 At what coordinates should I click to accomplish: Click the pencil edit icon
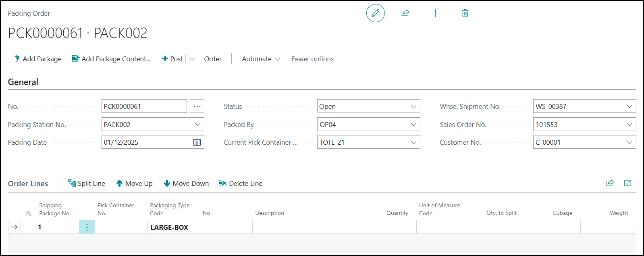point(375,13)
